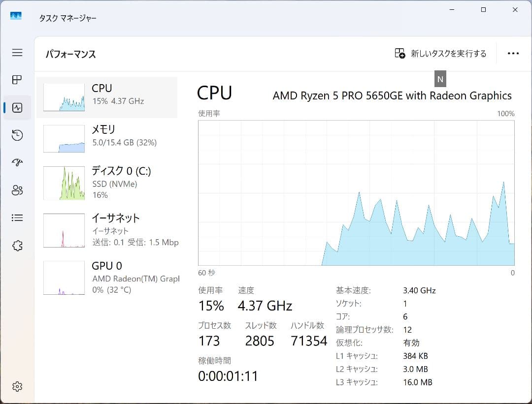Open the App history view

pos(17,135)
